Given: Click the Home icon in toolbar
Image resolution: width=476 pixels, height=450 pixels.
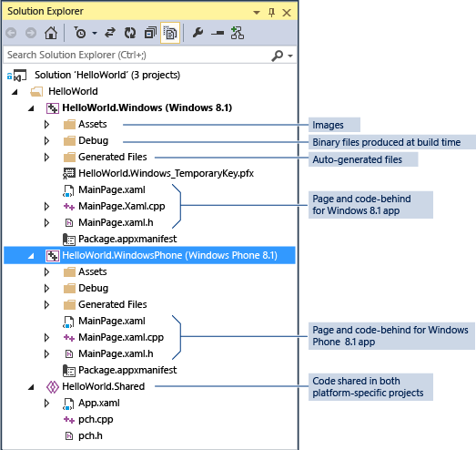Looking at the screenshot, I should click(51, 33).
